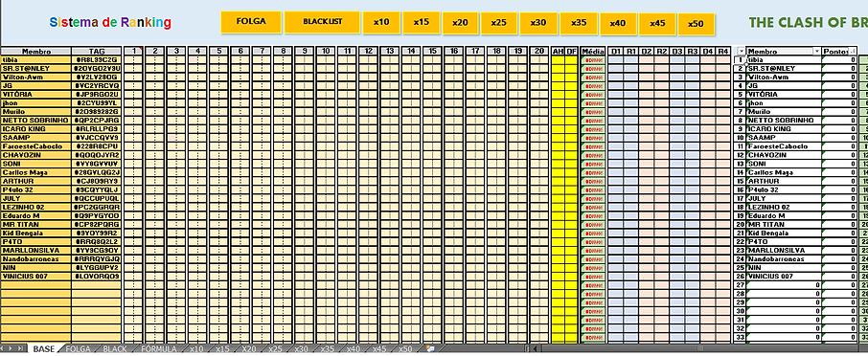Click ICARO KING in left member list
This screenshot has width=868, height=356.
pos(36,129)
